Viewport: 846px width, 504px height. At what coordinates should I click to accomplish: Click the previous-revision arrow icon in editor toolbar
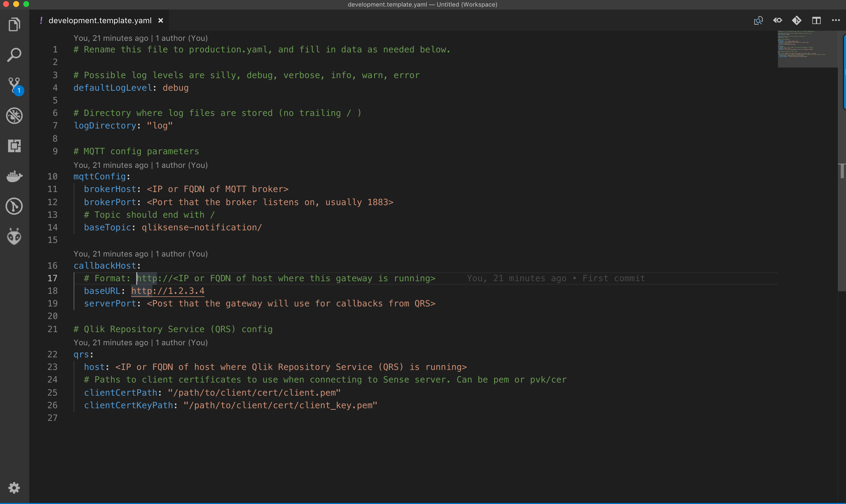click(x=778, y=20)
